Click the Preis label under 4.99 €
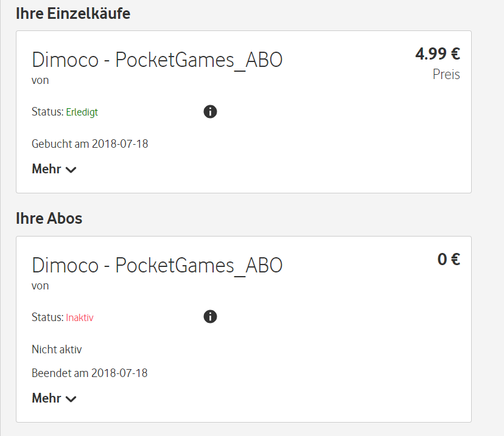The image size is (504, 436). (x=446, y=74)
